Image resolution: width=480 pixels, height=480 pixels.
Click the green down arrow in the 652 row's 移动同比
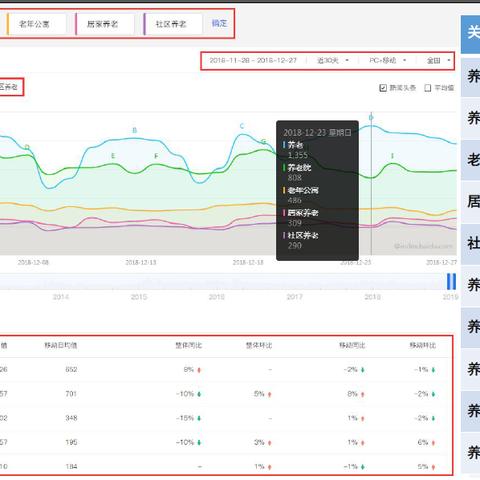[363, 370]
